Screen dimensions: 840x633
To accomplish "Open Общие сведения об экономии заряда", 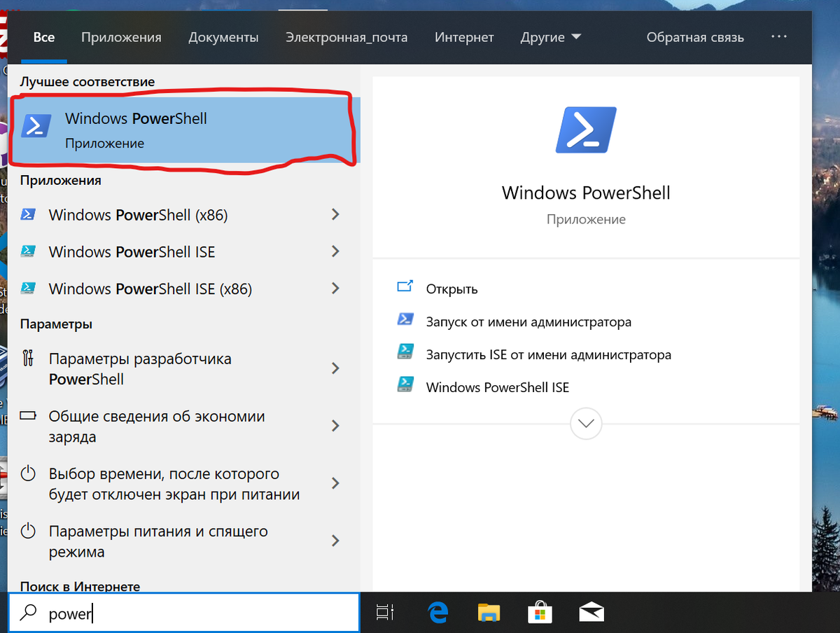I will point(185,426).
